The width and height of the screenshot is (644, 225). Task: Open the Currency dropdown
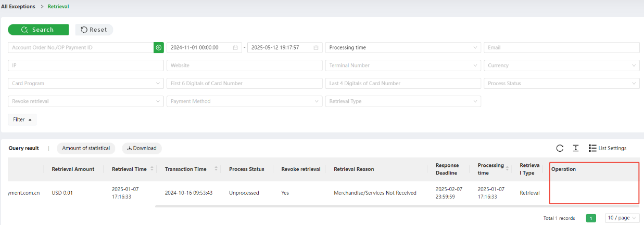561,65
